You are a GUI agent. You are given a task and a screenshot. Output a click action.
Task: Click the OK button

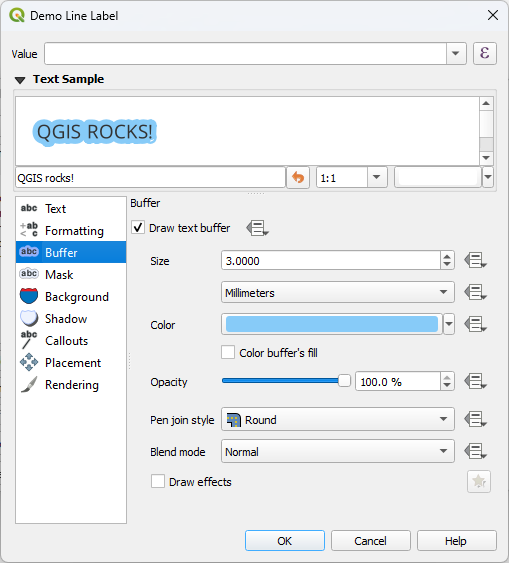(285, 541)
